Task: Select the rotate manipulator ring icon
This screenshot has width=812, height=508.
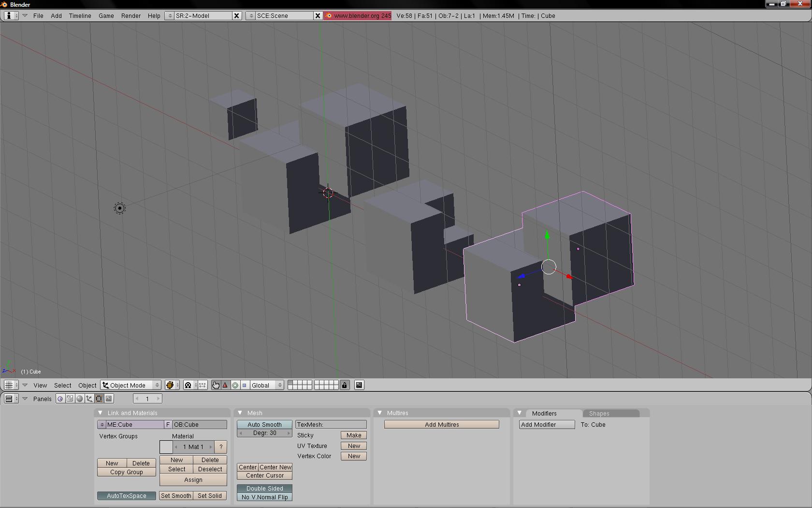Action: point(235,385)
